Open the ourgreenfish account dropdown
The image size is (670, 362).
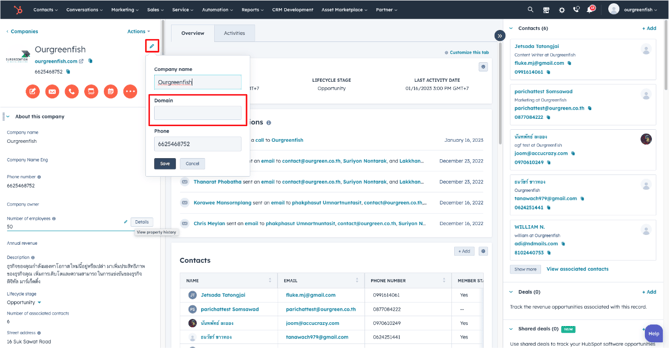point(640,10)
